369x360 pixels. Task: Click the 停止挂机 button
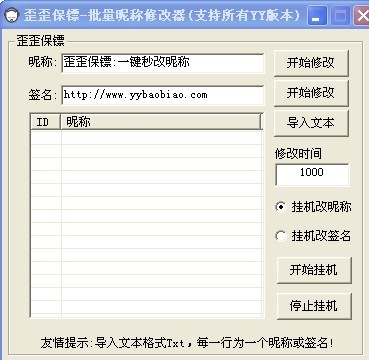pos(314,306)
